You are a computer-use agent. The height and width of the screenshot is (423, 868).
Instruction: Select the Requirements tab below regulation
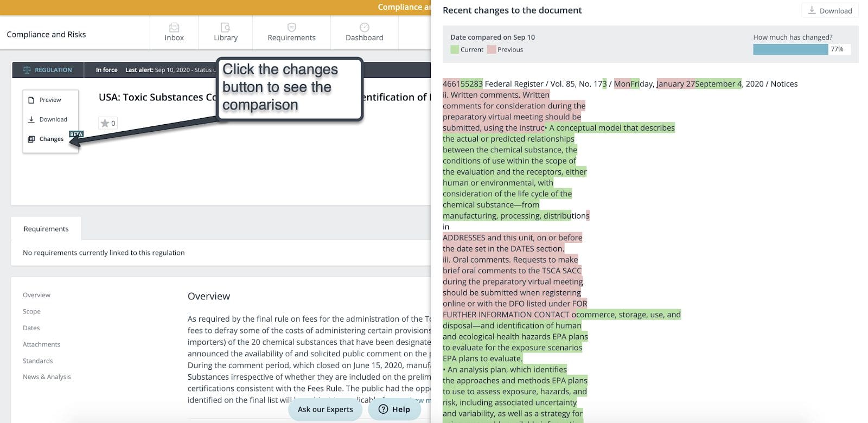click(46, 229)
